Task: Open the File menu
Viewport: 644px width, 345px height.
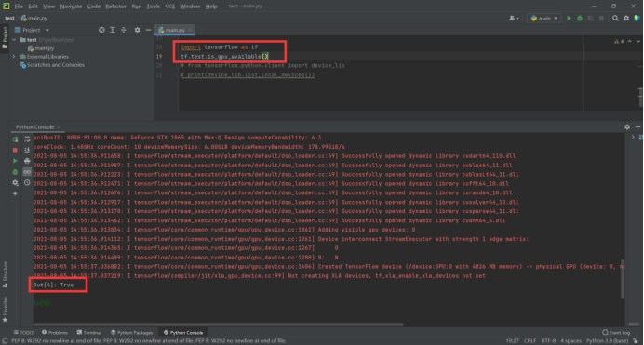Action: click(x=19, y=7)
